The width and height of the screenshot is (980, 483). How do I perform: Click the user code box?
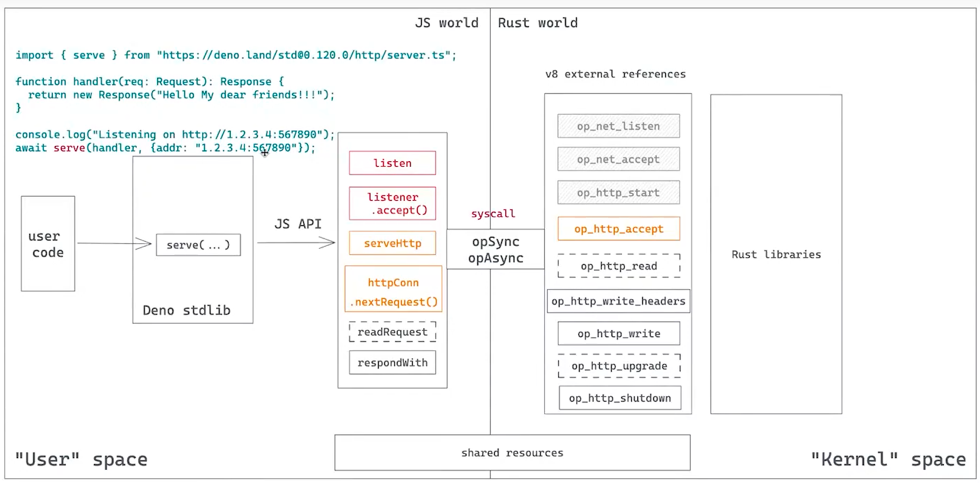(48, 244)
